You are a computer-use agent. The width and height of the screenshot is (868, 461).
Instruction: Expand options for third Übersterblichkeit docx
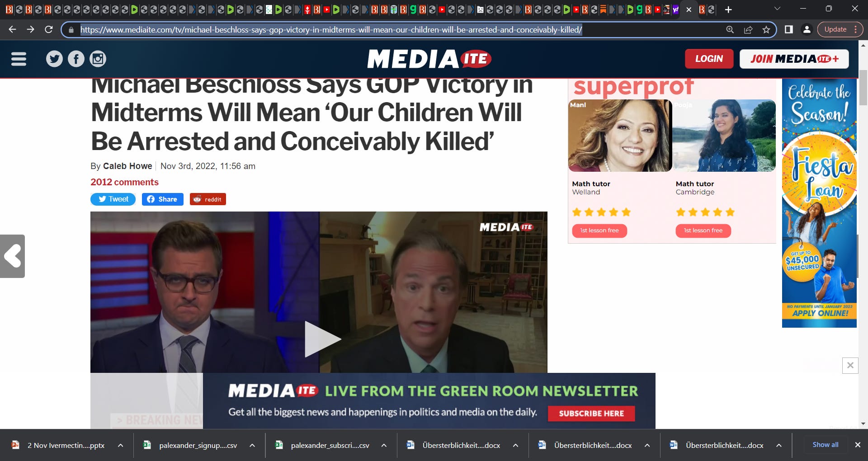(x=779, y=445)
